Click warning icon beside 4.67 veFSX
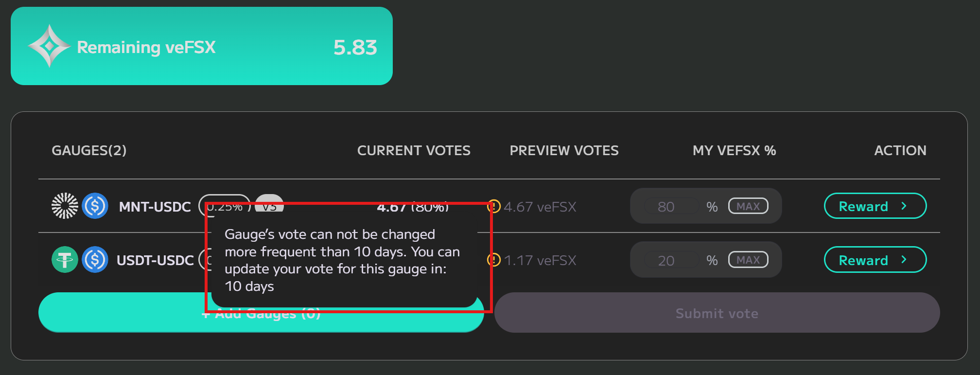This screenshot has width=980, height=375. pos(495,206)
